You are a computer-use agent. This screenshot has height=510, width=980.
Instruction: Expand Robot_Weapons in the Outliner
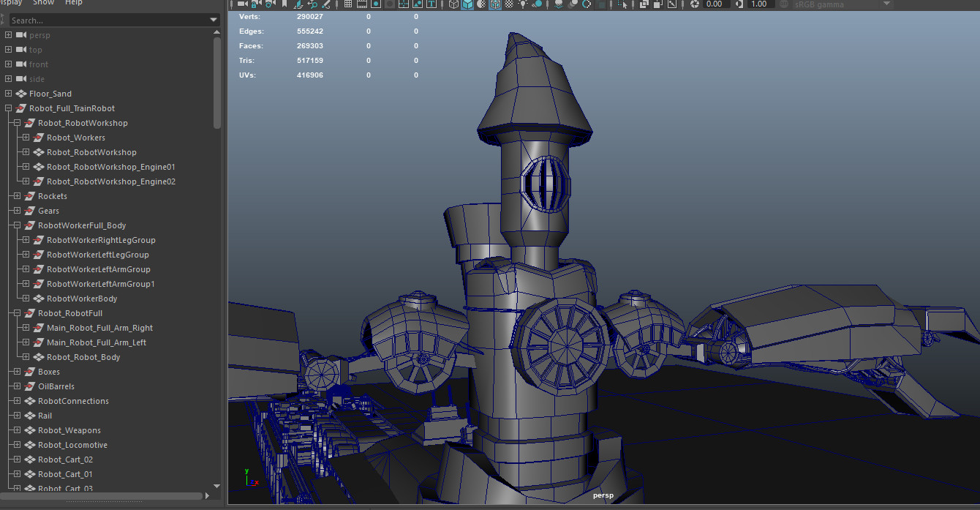coord(18,430)
